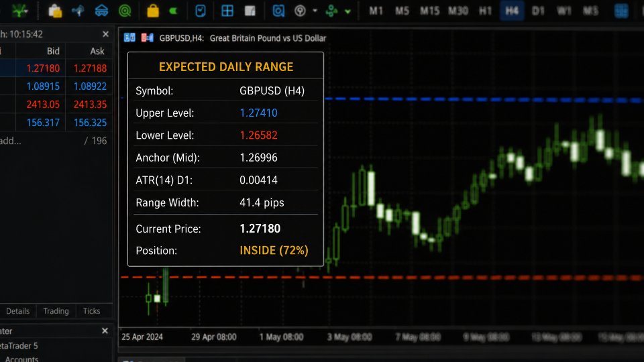Click the blue dashed upper level line
Screen dimensions: 644x362
(x=484, y=99)
